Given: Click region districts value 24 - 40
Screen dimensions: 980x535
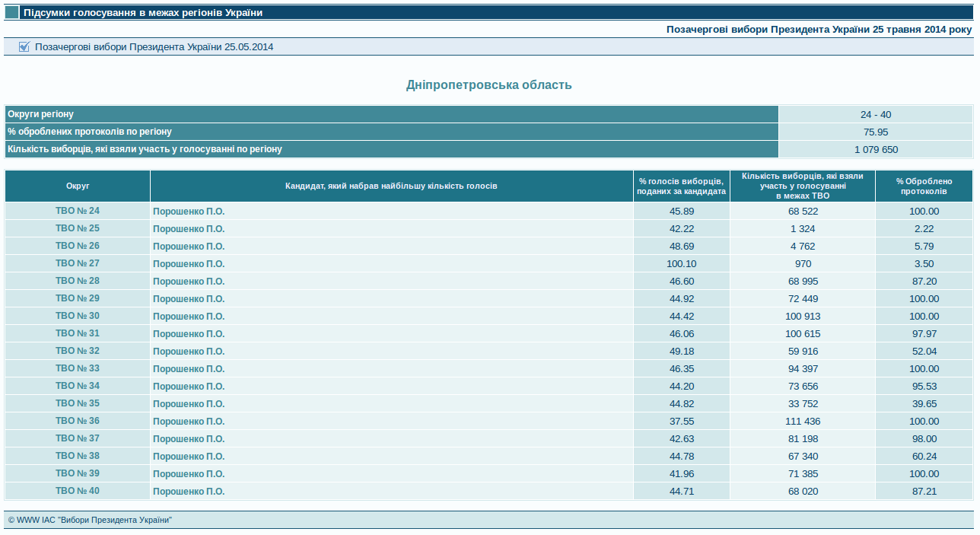Looking at the screenshot, I should [876, 115].
